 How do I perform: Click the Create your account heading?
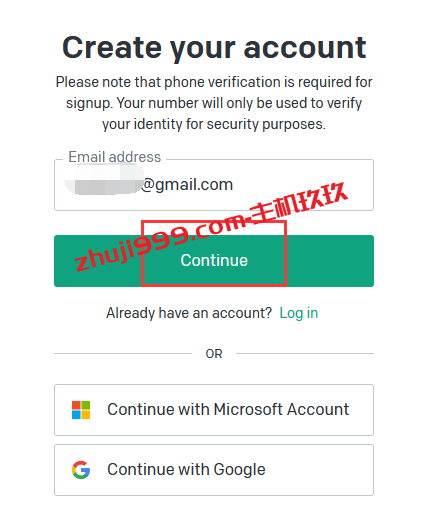[214, 48]
